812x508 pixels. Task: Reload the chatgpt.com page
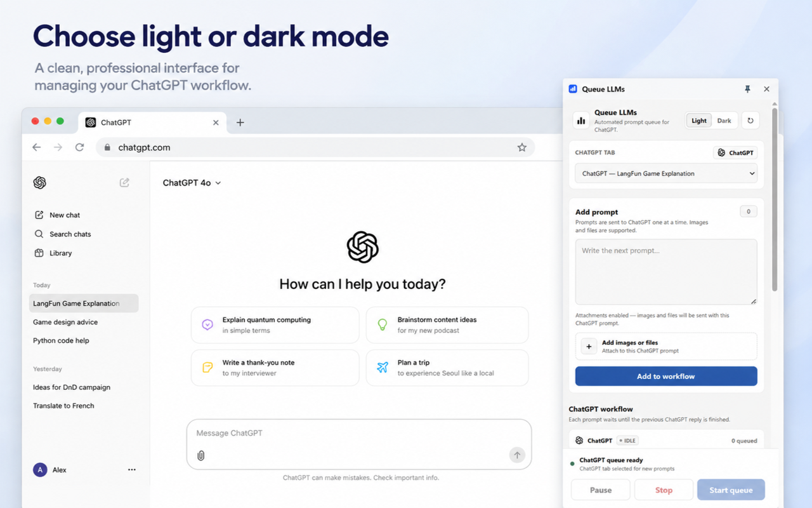(x=79, y=147)
